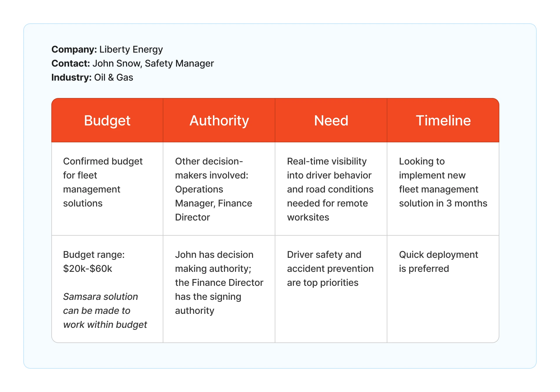
Task: Click the Oil & Gas industry value
Action: click(x=113, y=78)
